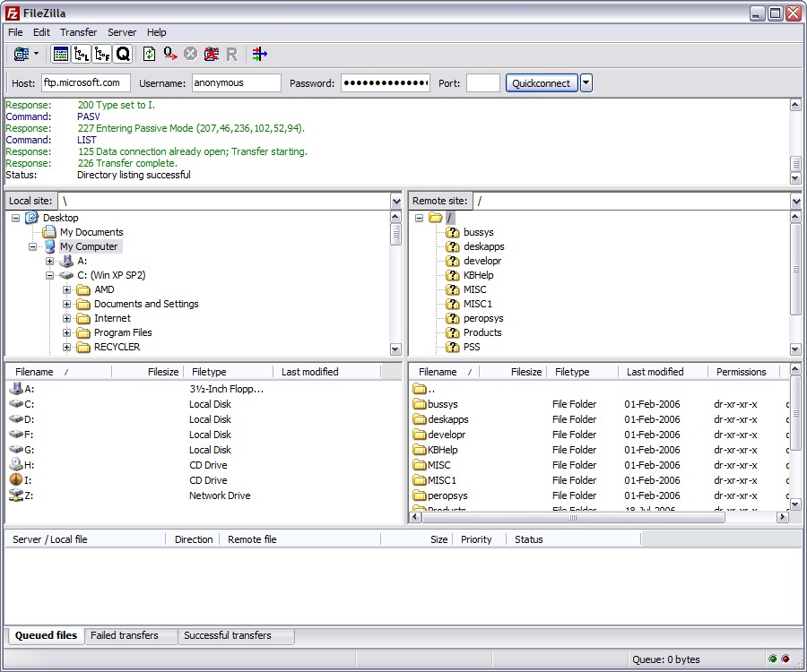Screen dimensions: 807x672
Task: Open the Local site path dropdown
Action: (x=395, y=201)
